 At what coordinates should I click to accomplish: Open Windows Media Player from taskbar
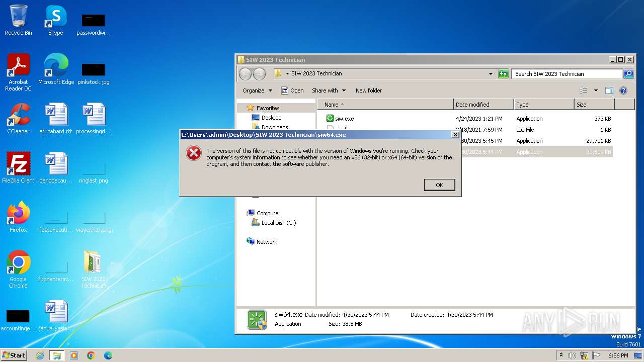(74, 355)
